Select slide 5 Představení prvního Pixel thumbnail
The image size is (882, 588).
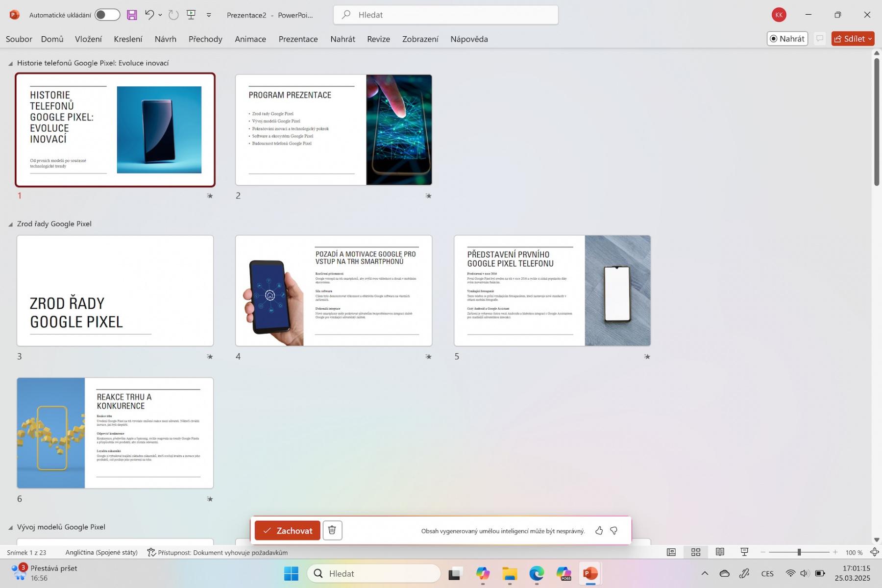tap(552, 291)
